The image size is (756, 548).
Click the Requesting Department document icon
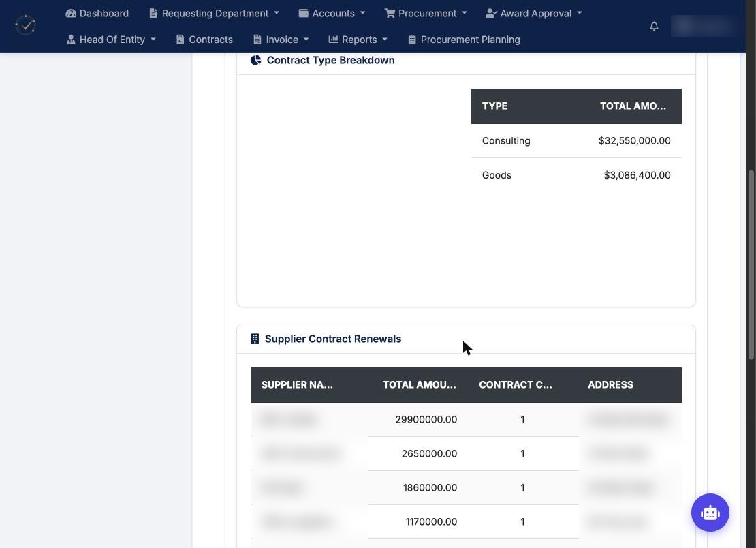pyautogui.click(x=153, y=14)
